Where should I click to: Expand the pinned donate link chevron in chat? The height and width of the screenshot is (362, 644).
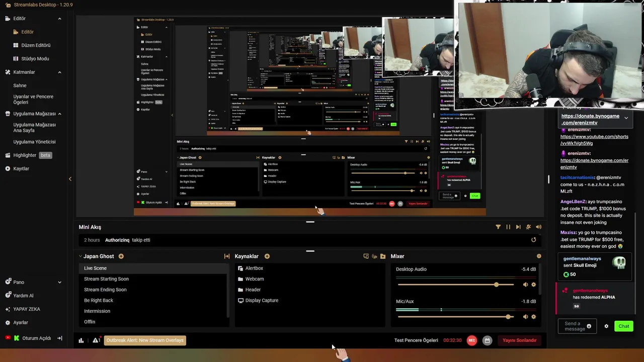click(x=626, y=118)
